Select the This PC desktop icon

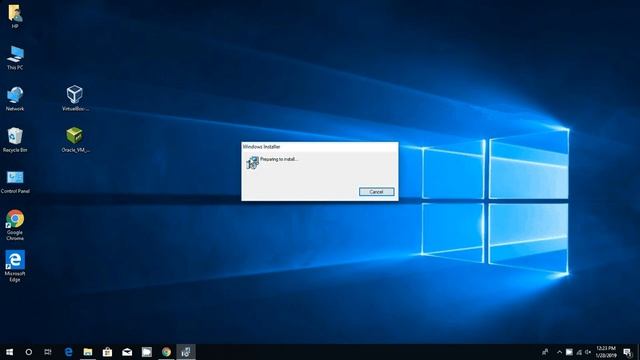(15, 58)
